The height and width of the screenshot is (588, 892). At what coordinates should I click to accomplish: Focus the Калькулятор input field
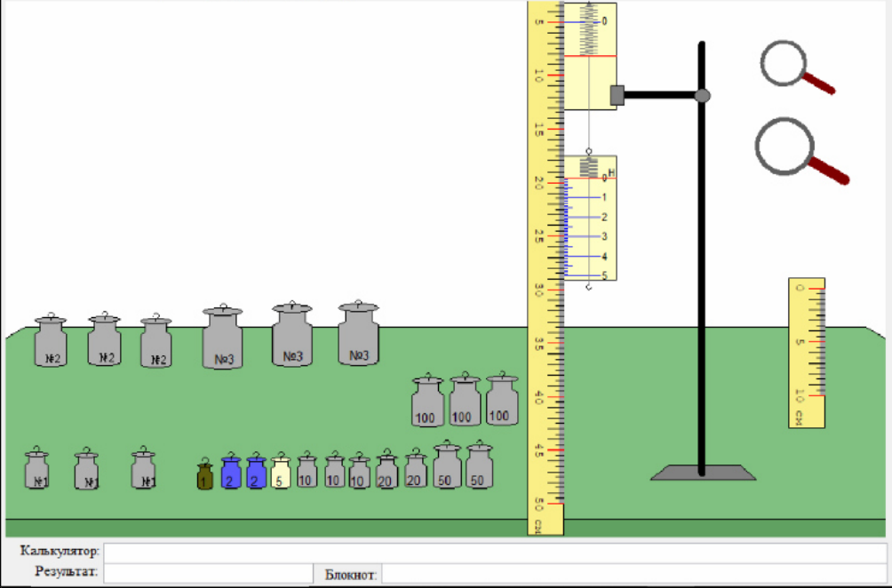pyautogui.click(x=495, y=552)
